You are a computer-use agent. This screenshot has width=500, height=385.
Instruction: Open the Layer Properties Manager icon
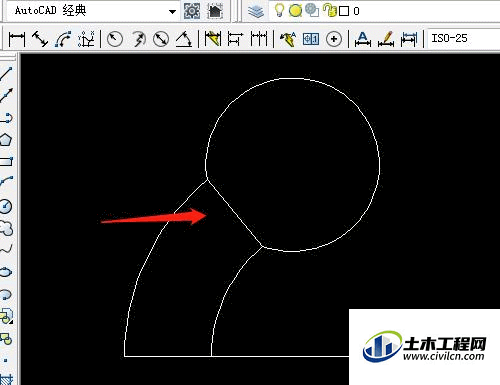click(256, 11)
